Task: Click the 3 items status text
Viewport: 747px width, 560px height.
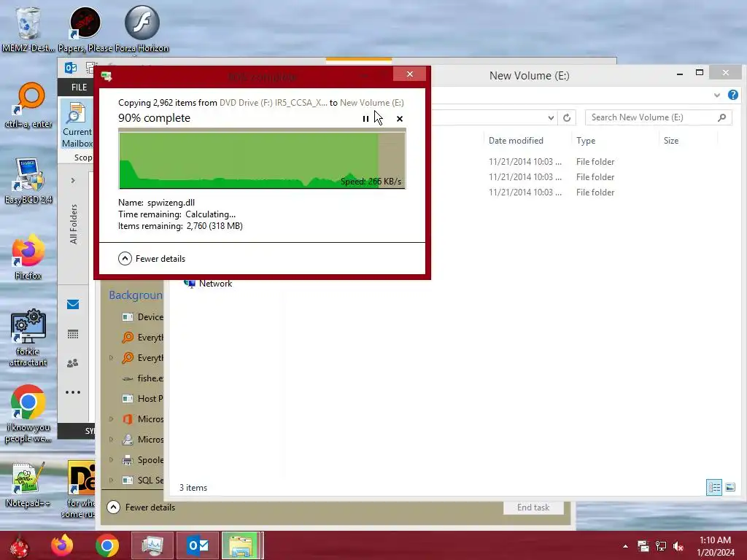Action: point(193,488)
